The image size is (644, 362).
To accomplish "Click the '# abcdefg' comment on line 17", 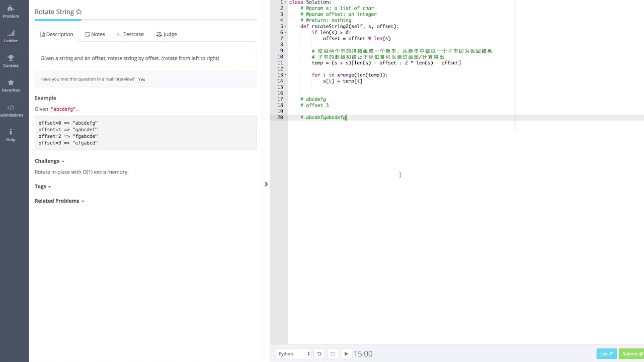I will pos(313,100).
